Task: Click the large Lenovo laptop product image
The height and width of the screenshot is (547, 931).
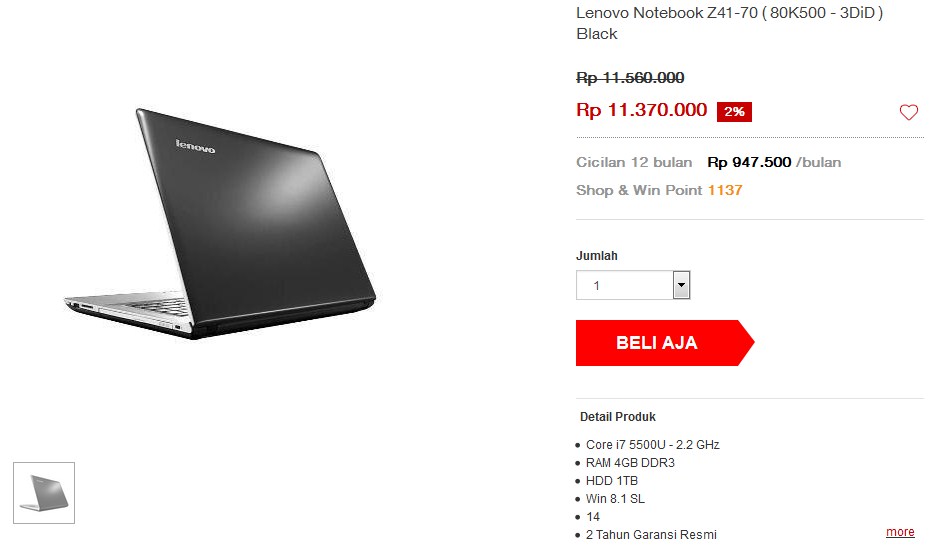Action: [220, 224]
